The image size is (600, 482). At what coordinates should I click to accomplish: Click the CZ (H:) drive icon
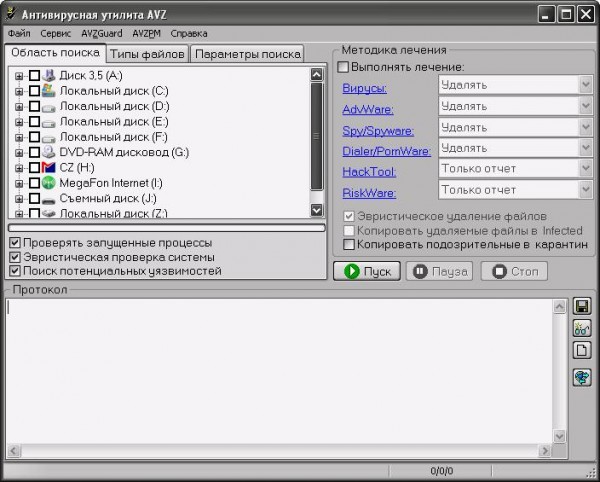[x=49, y=167]
